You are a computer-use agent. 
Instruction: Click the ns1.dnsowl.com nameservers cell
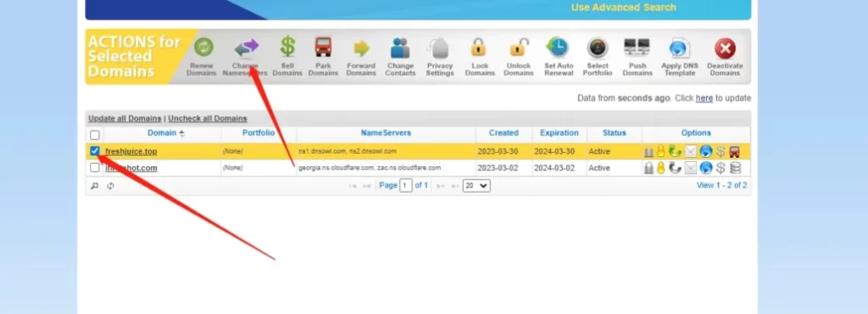pos(386,151)
